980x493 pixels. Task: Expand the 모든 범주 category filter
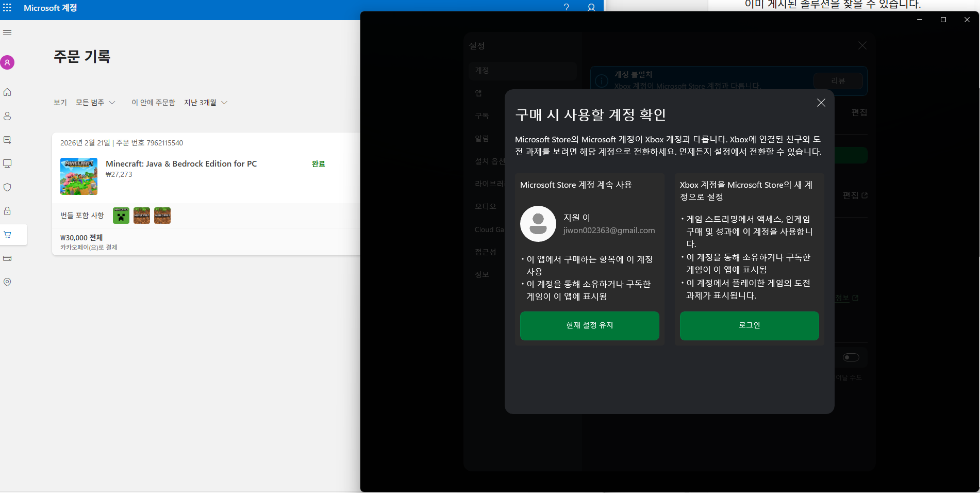[x=95, y=103]
